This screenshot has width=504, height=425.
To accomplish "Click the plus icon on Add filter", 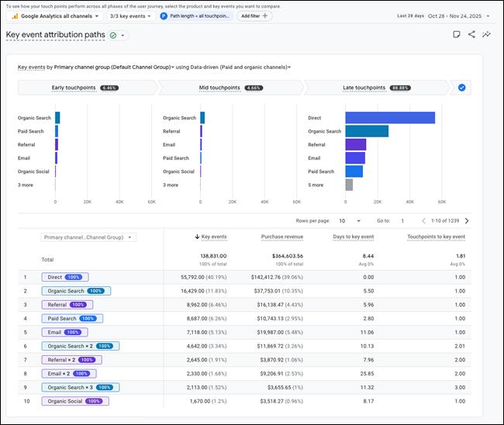I will [x=265, y=16].
